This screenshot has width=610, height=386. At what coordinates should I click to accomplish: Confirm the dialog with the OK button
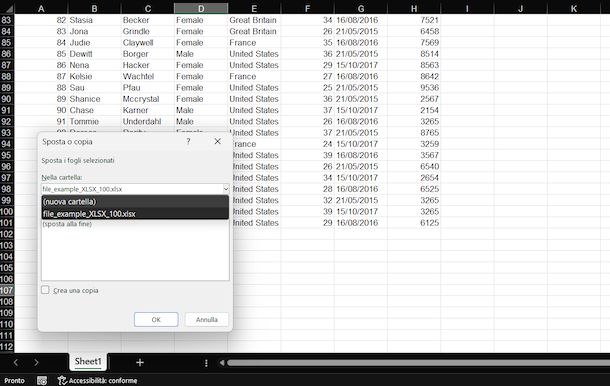[156, 319]
